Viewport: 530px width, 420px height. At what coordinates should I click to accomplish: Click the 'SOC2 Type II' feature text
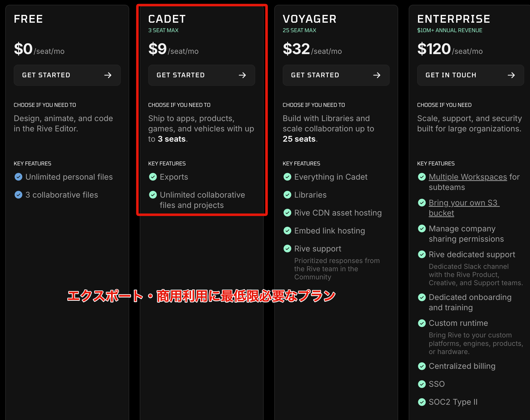(x=453, y=402)
